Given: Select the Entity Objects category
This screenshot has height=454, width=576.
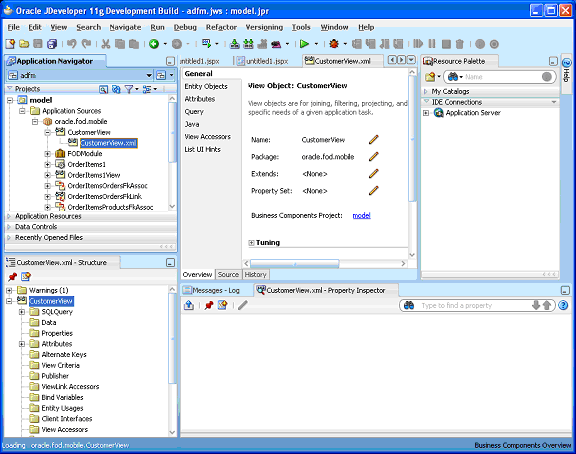Looking at the screenshot, I should tap(206, 86).
